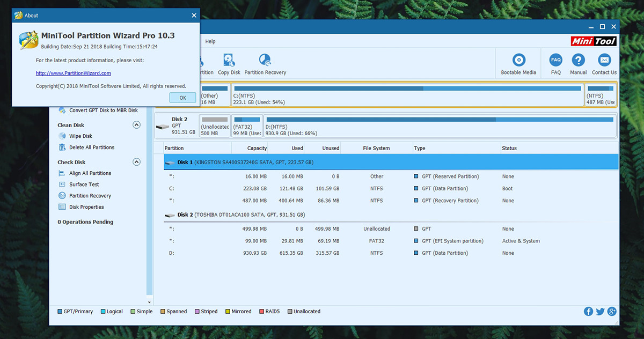Select the (Other) 16 MB block

[215, 94]
